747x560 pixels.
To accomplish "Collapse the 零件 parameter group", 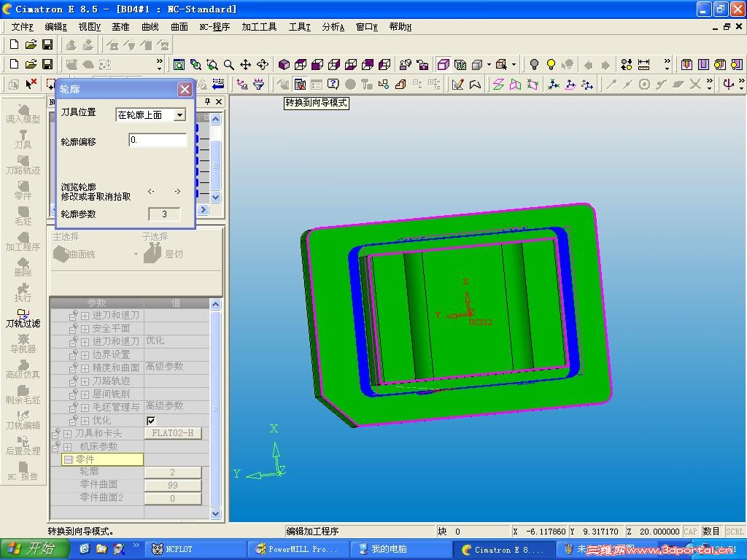I will [68, 459].
